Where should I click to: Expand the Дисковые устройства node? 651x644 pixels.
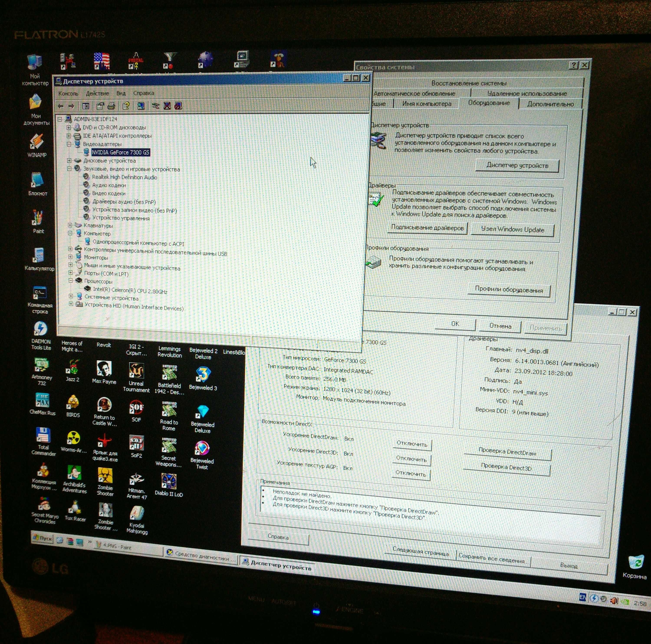click(x=69, y=160)
